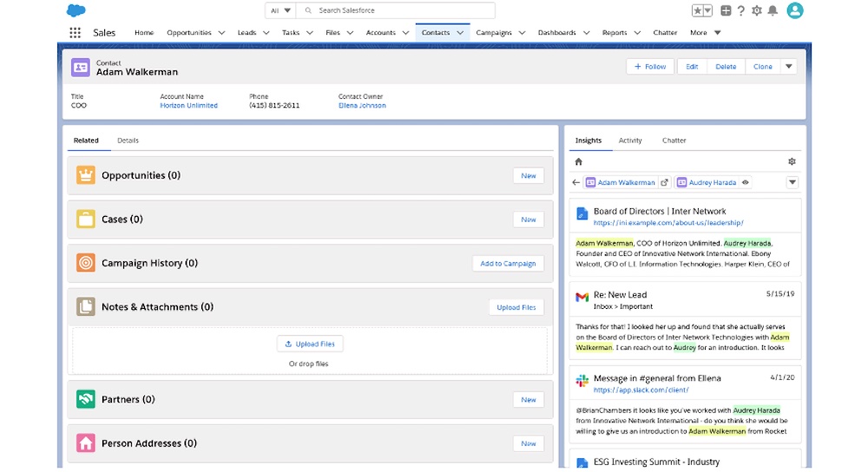Expand the Opportunities nav chevron
Screen dimensions: 868x472
point(221,33)
